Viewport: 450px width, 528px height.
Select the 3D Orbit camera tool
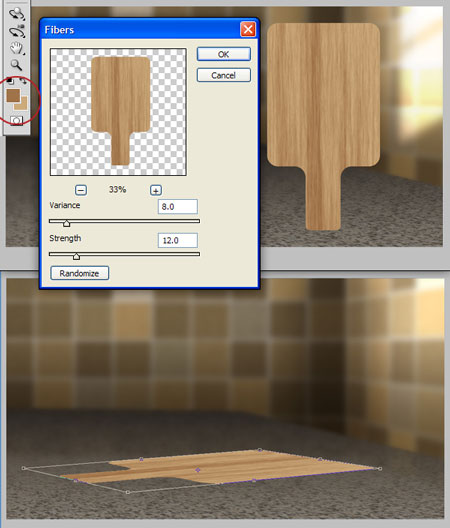(x=16, y=32)
